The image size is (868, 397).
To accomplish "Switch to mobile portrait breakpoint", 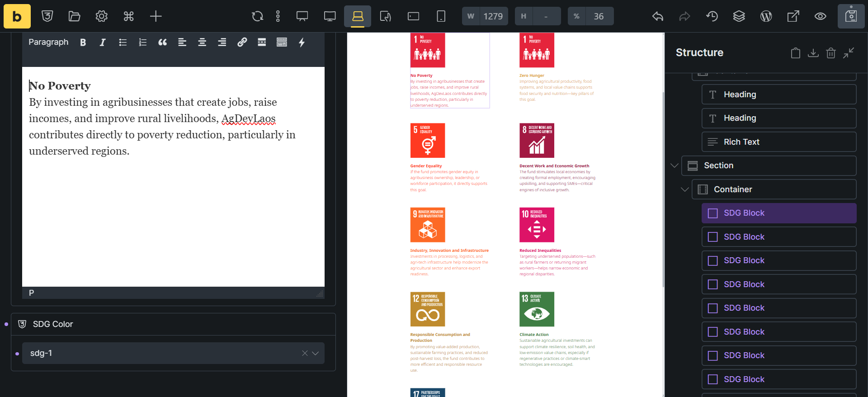I will (441, 16).
